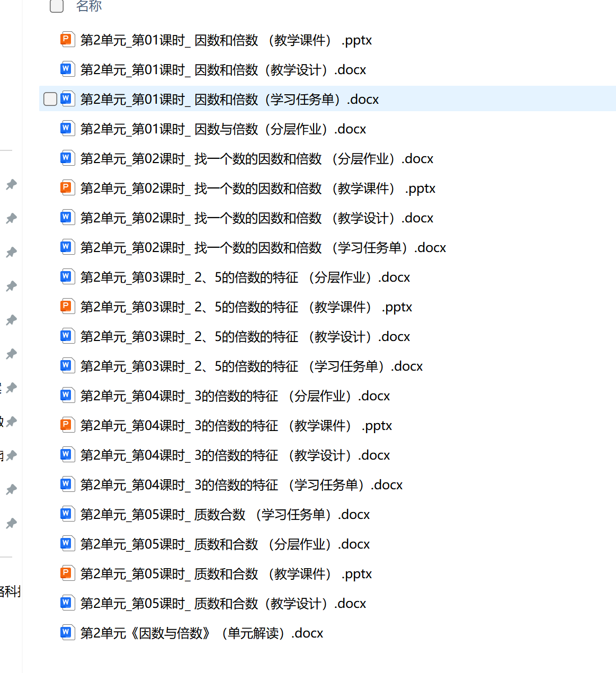Toggle the select-all checkbox beside 名称
The image size is (616, 673).
tap(57, 6)
